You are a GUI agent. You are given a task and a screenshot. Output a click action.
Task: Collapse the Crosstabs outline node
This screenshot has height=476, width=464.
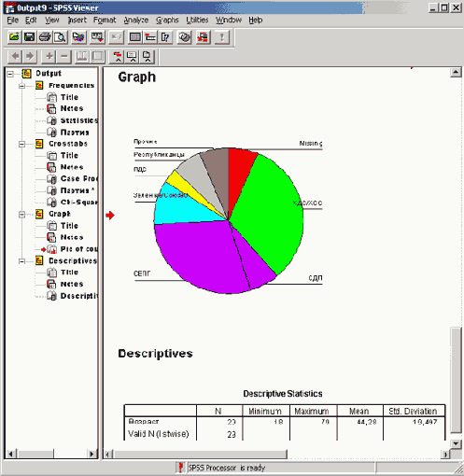[21, 145]
